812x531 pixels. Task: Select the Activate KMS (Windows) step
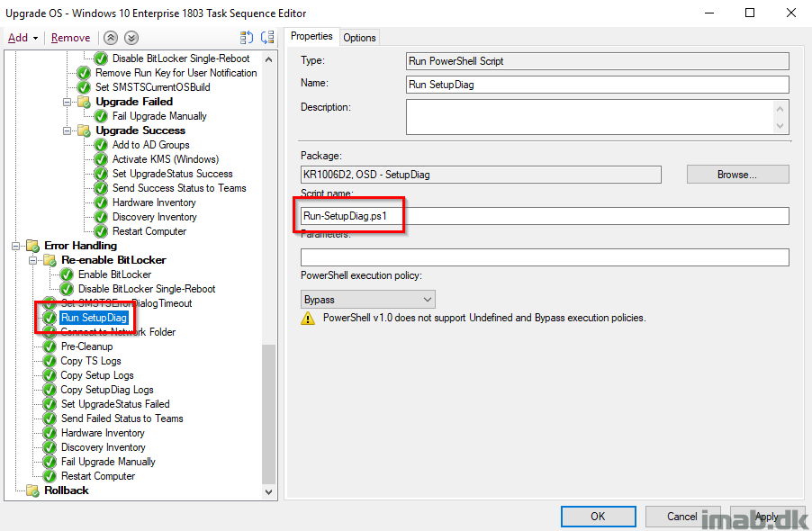[166, 159]
